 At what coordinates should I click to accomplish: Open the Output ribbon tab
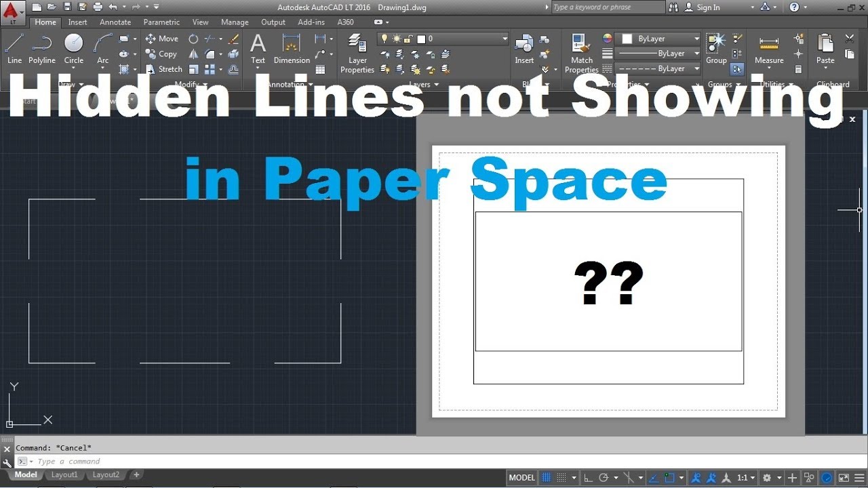[273, 22]
